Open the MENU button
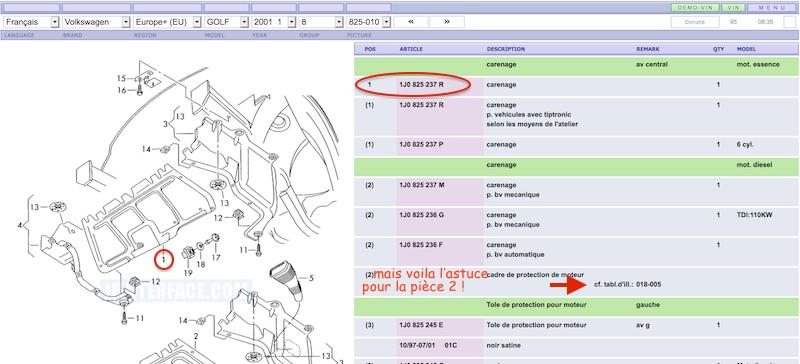 (x=771, y=8)
